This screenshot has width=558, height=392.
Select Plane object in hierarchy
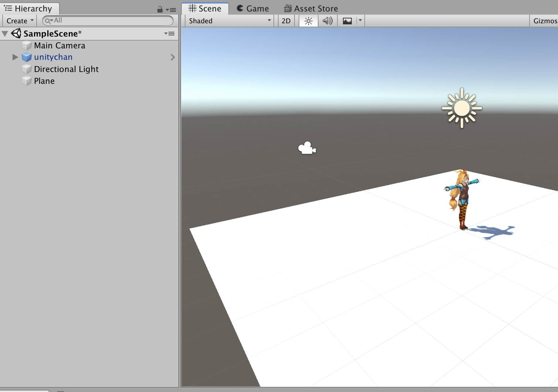pyautogui.click(x=44, y=81)
